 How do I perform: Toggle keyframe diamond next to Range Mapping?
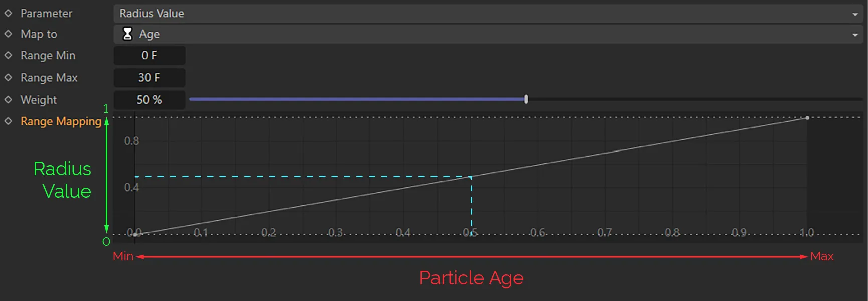[8, 121]
